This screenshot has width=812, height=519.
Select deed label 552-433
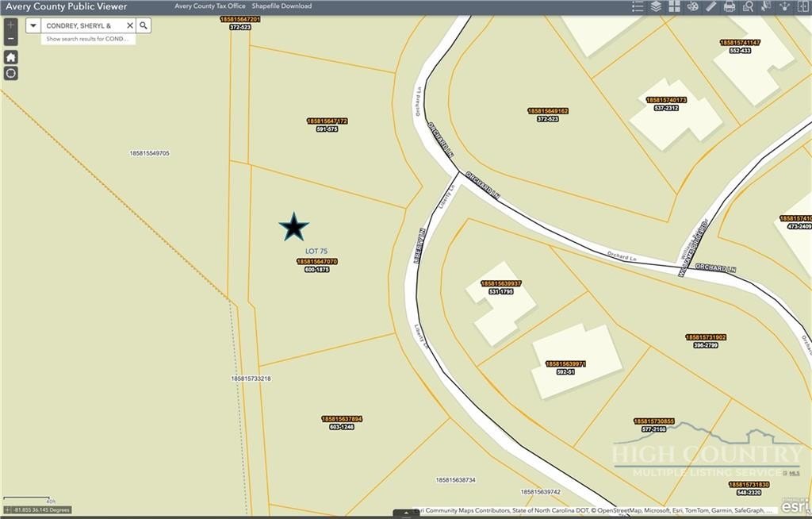point(740,50)
